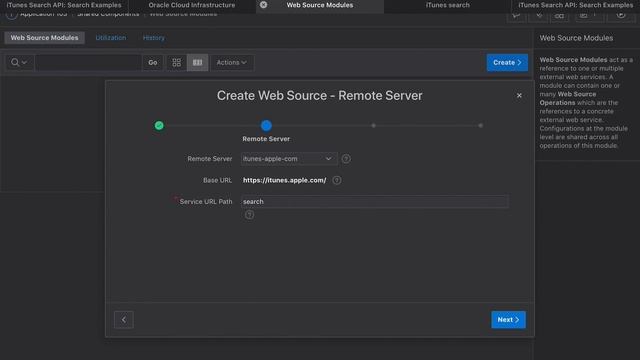
Task: Select the Base URL value text
Action: (x=284, y=180)
